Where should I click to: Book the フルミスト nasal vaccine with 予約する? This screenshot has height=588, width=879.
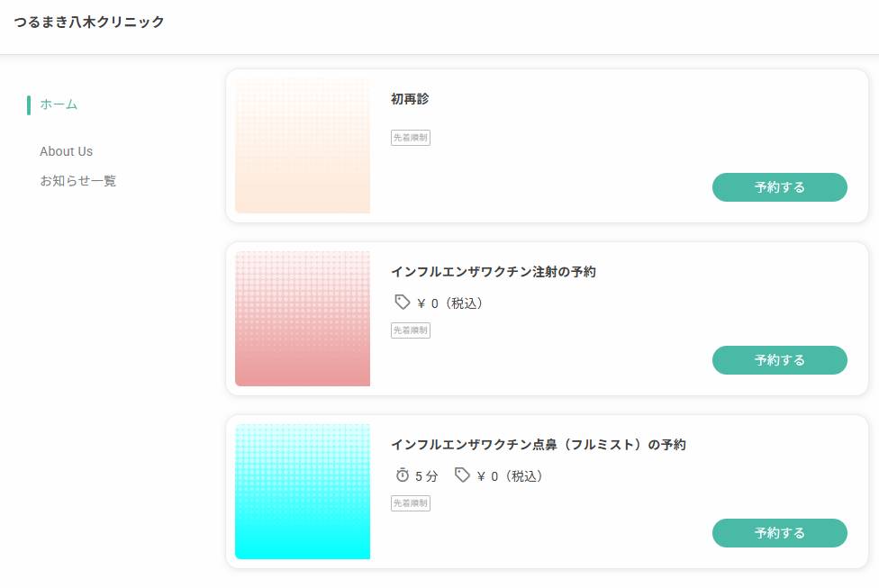click(x=779, y=533)
